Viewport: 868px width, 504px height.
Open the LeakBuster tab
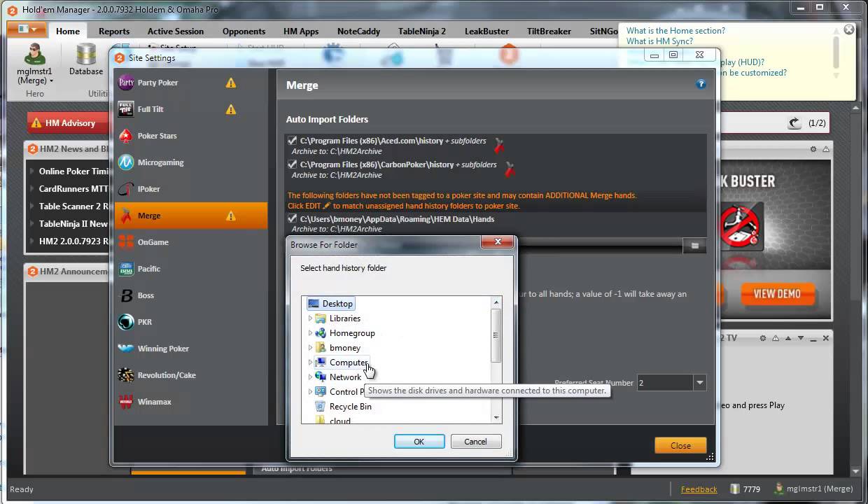coord(486,31)
